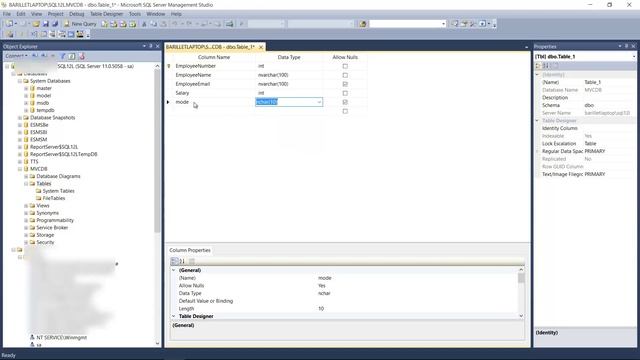Click the Filter funnel icon in Object Explorer

click(x=62, y=56)
